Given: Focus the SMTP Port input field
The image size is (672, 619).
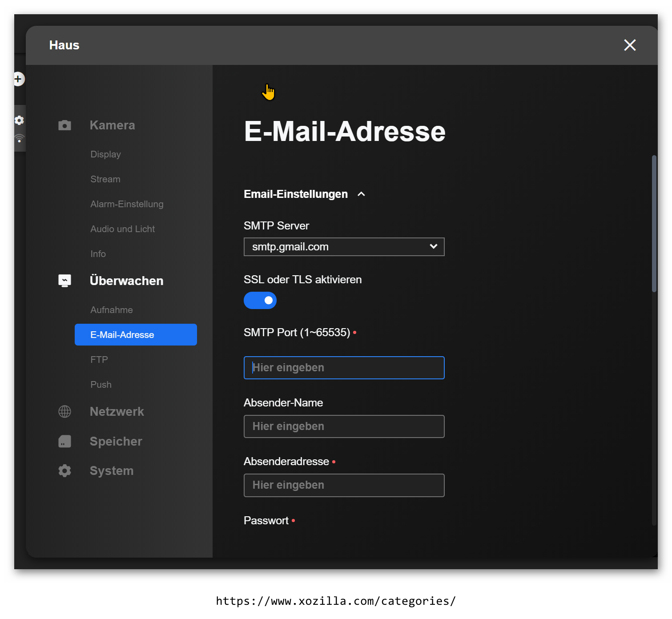Looking at the screenshot, I should click(344, 368).
